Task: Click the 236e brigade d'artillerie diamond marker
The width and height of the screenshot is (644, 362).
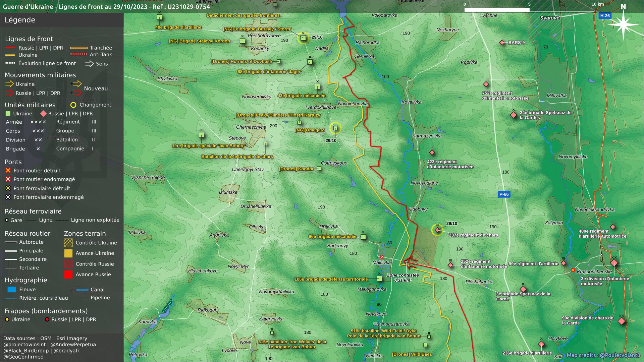Action: pyautogui.click(x=541, y=344)
